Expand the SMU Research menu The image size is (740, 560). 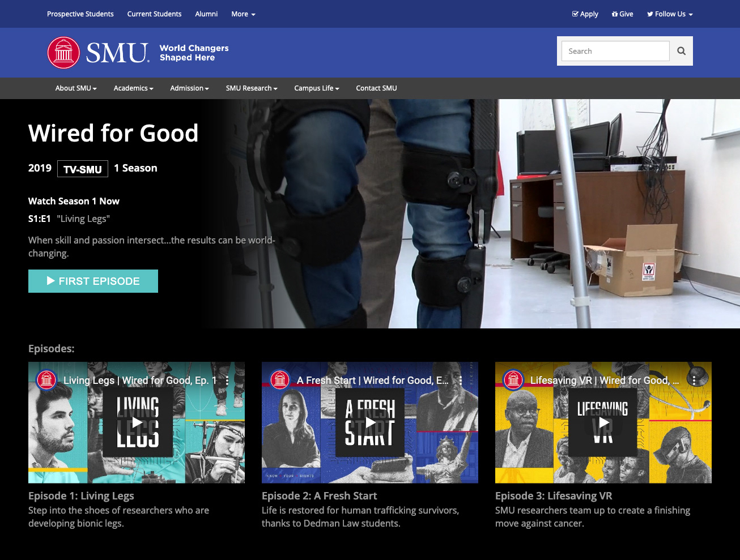[x=252, y=88]
